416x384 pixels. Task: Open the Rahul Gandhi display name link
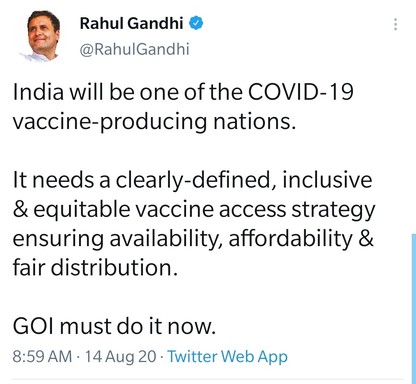[131, 24]
